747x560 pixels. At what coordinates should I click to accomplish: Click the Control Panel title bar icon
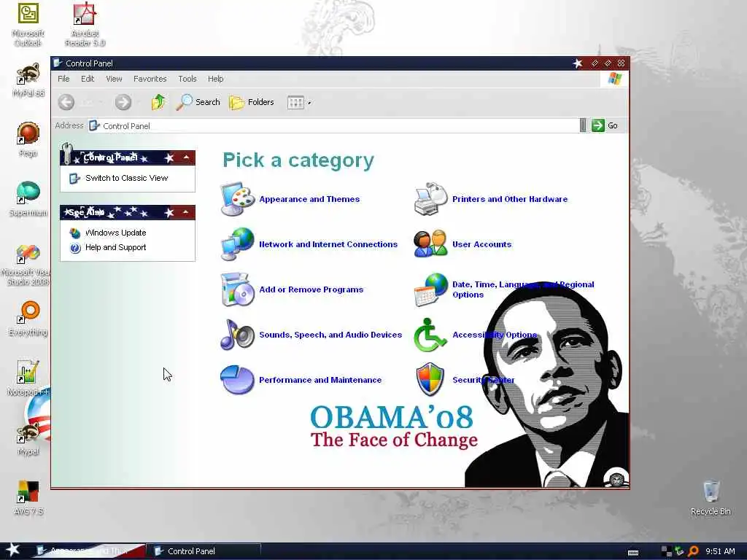[x=58, y=63]
